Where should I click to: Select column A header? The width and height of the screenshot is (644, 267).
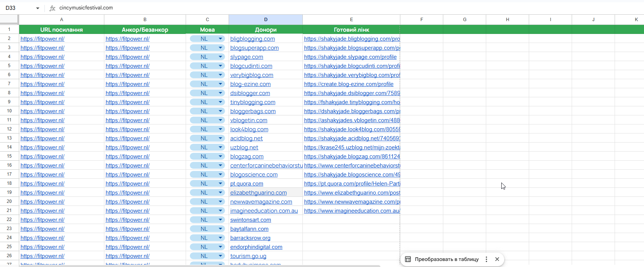tap(61, 20)
